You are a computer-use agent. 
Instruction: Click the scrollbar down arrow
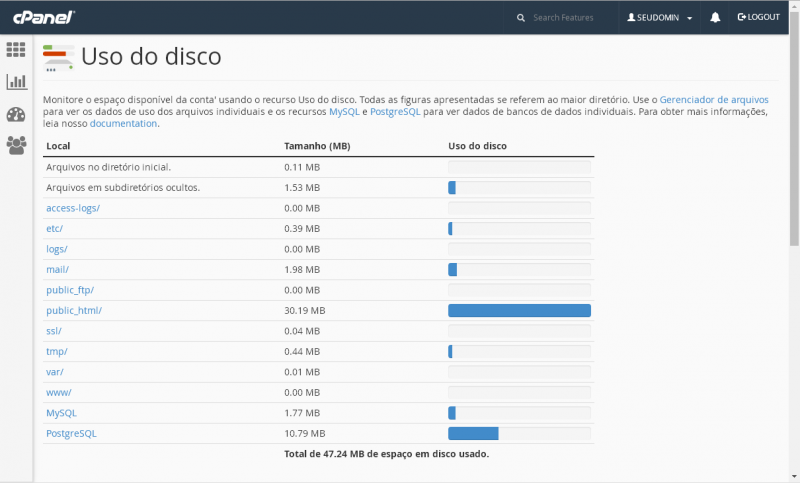[794, 477]
